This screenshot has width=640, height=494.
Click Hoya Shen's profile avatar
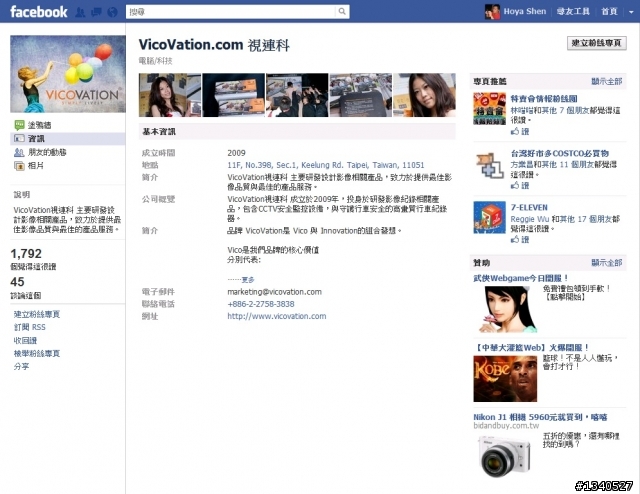tap(492, 12)
